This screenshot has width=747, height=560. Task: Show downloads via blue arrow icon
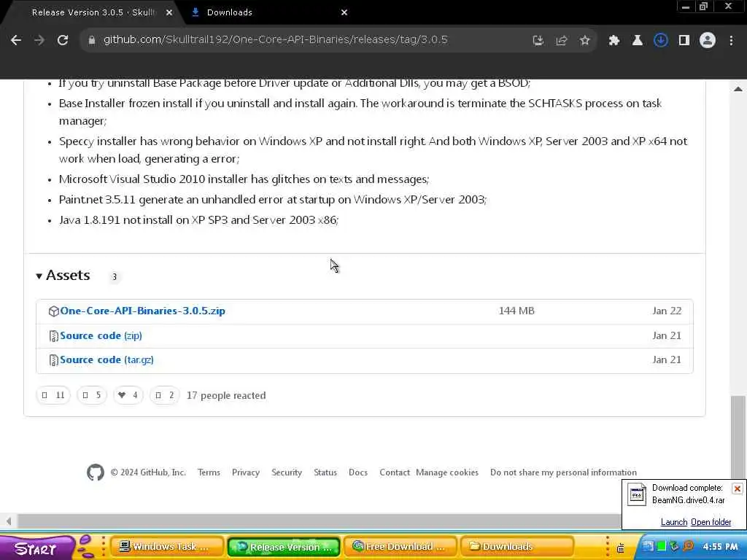click(x=660, y=41)
